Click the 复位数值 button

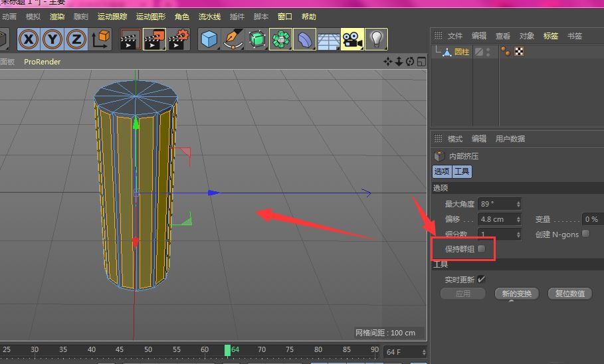tap(569, 294)
